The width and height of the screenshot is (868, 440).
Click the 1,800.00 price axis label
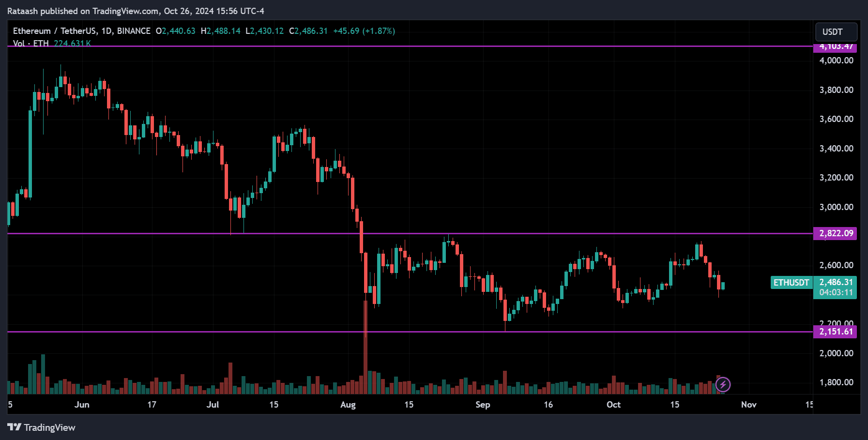pos(836,382)
